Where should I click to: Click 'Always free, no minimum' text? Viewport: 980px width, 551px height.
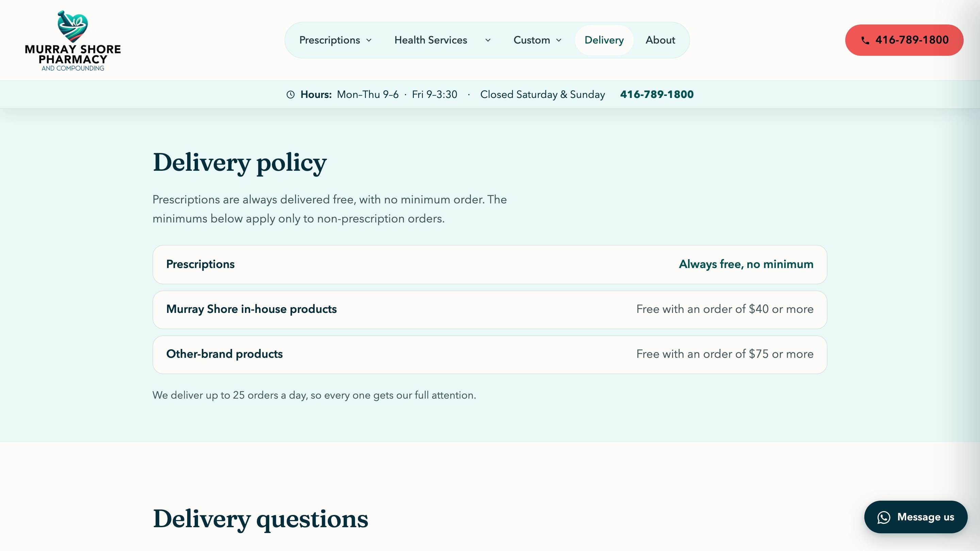tap(746, 264)
